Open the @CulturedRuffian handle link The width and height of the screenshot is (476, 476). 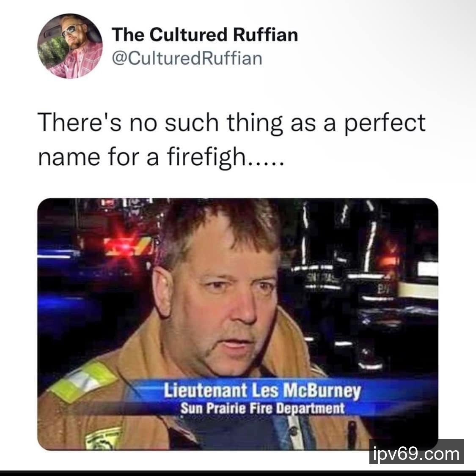pos(187,58)
